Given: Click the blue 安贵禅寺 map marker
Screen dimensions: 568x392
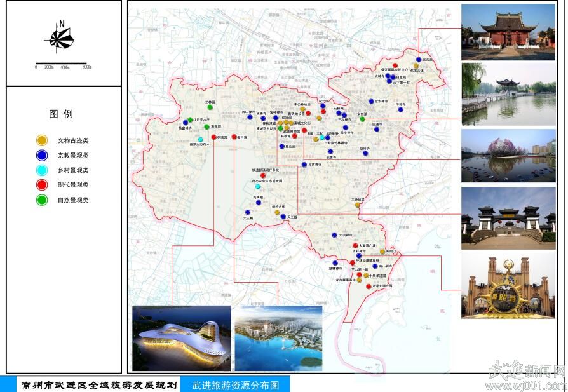Looking at the screenshot, I should (x=304, y=165).
